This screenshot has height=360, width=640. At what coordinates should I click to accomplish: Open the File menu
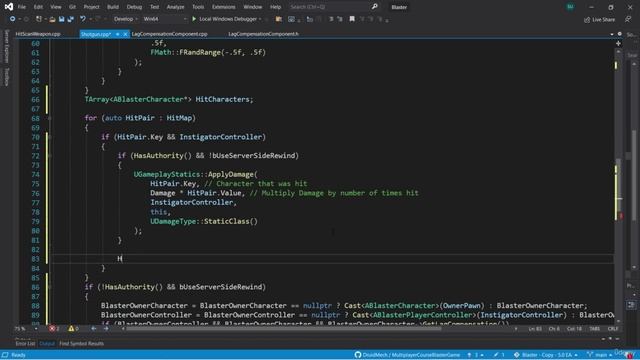coord(22,7)
